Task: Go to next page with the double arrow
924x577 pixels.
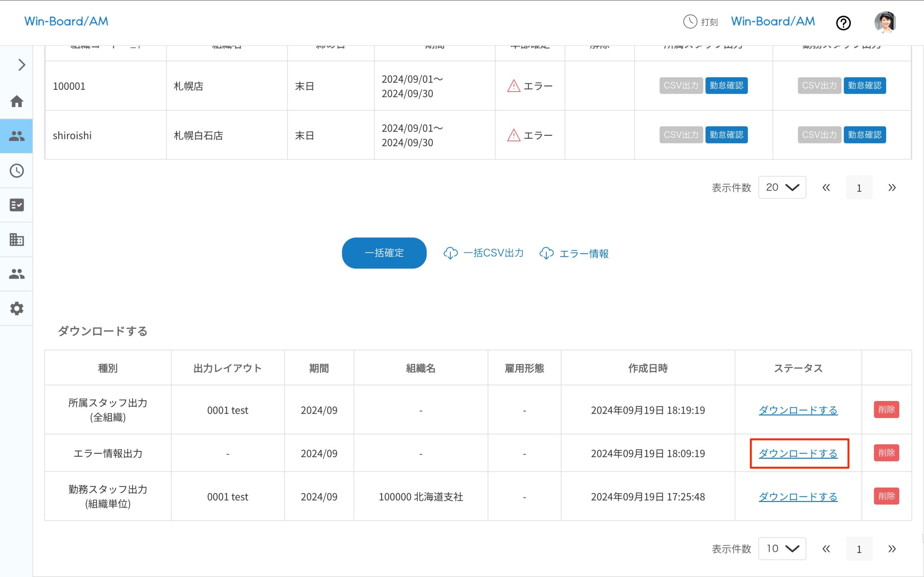Action: point(892,188)
